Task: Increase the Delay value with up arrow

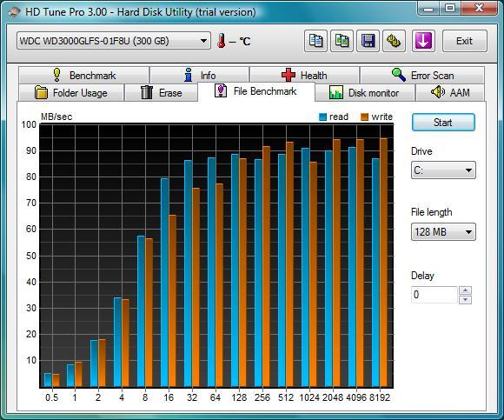Action: 466,290
